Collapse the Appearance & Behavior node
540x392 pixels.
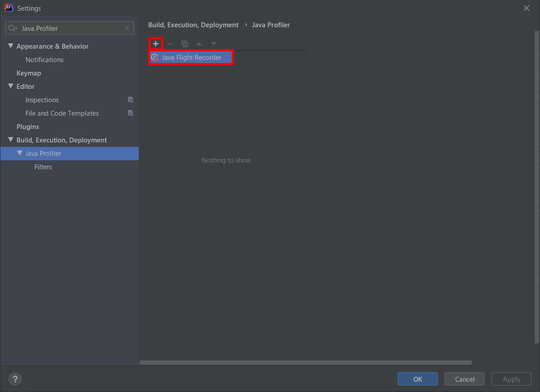click(11, 46)
